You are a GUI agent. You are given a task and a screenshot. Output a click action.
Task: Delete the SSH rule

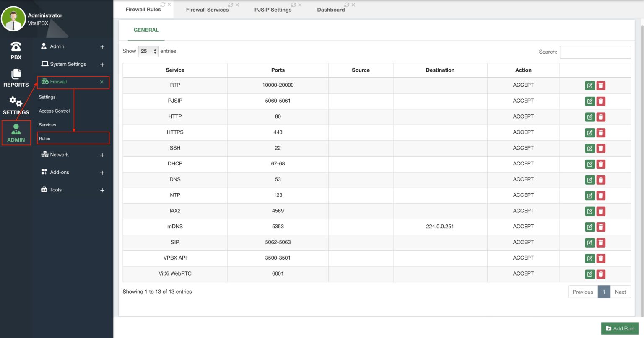[601, 148]
